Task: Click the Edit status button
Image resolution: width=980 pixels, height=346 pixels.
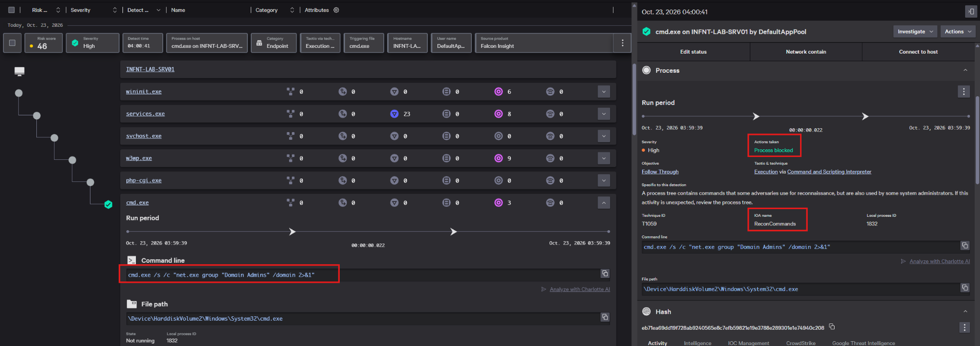Action: [x=693, y=52]
